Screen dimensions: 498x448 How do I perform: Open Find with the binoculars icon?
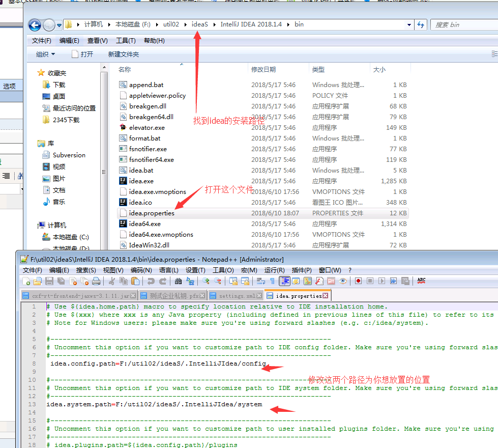pos(178,281)
